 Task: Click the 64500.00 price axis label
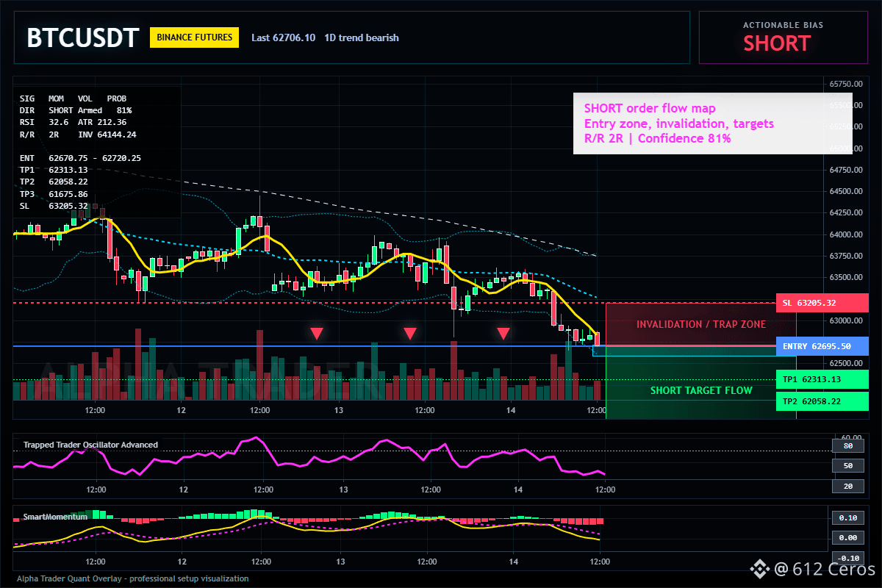(845, 192)
